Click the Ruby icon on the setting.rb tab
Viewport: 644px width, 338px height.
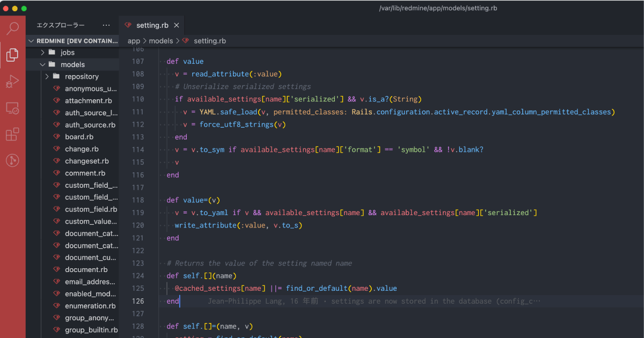[x=129, y=25]
